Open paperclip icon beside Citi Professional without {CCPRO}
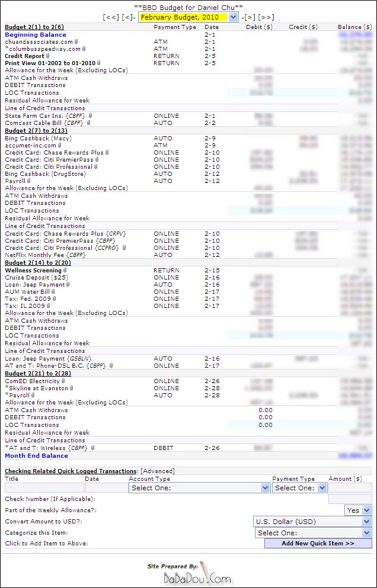Viewport: 377px width, 588px height. click(96, 167)
